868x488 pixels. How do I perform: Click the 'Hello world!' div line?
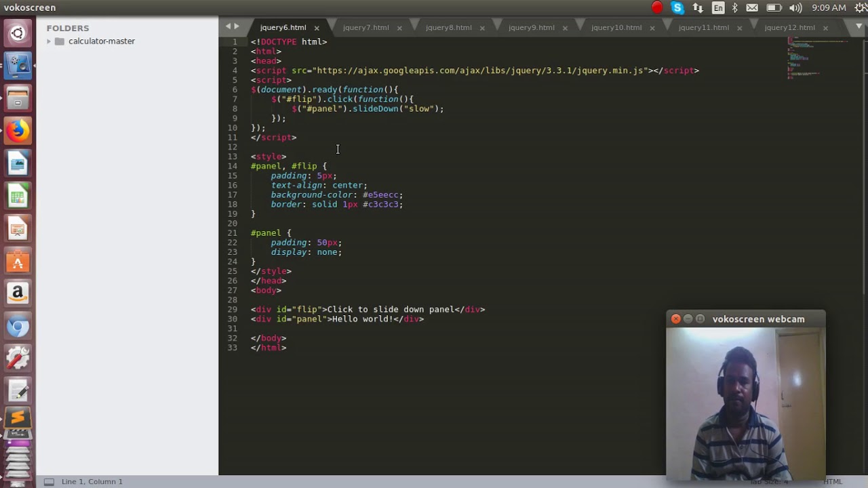(x=337, y=319)
